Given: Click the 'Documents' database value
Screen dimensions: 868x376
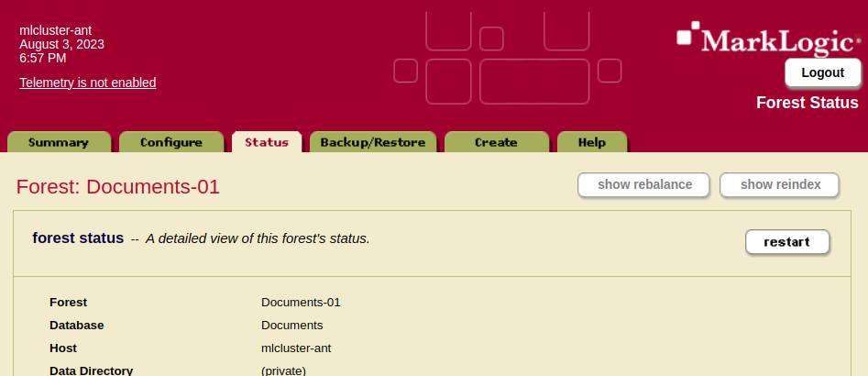Looking at the screenshot, I should pos(291,325).
